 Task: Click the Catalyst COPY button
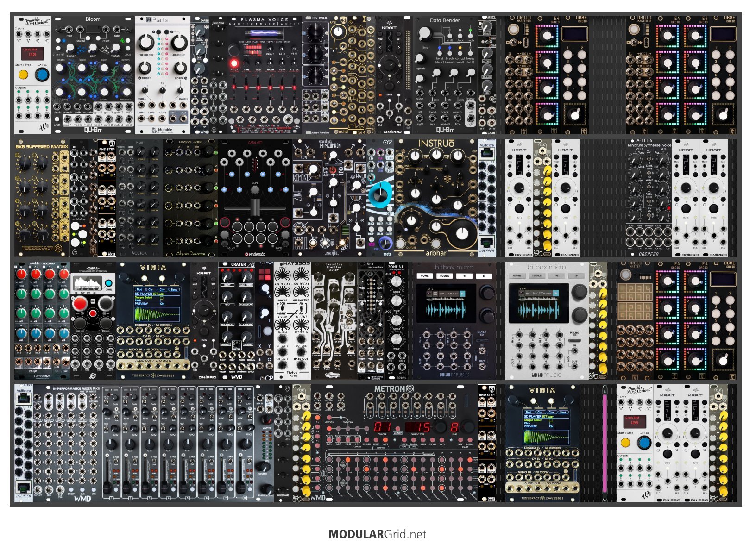point(255,190)
